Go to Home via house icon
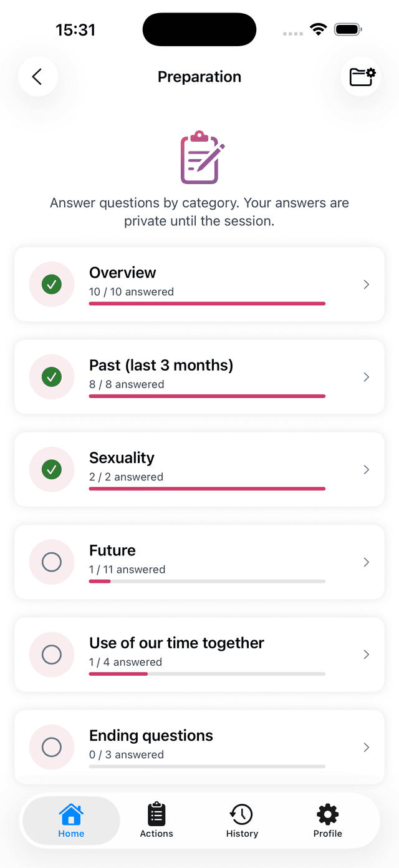 71,814
